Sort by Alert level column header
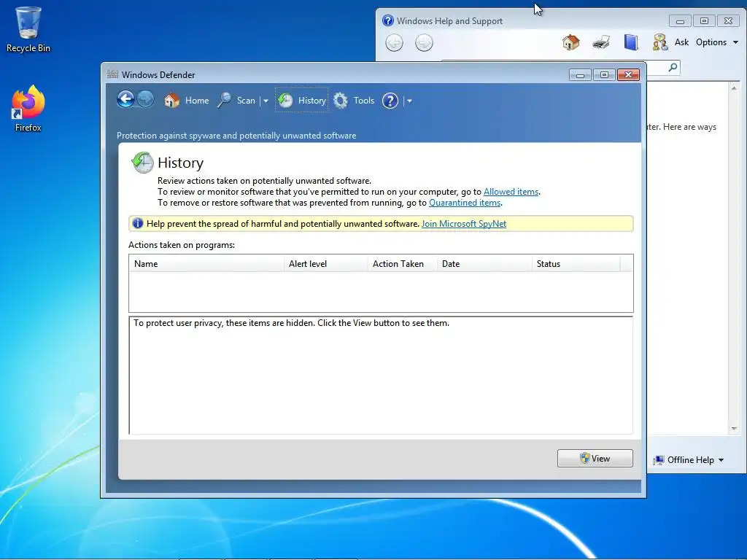Image resolution: width=747 pixels, height=560 pixels. (326, 264)
